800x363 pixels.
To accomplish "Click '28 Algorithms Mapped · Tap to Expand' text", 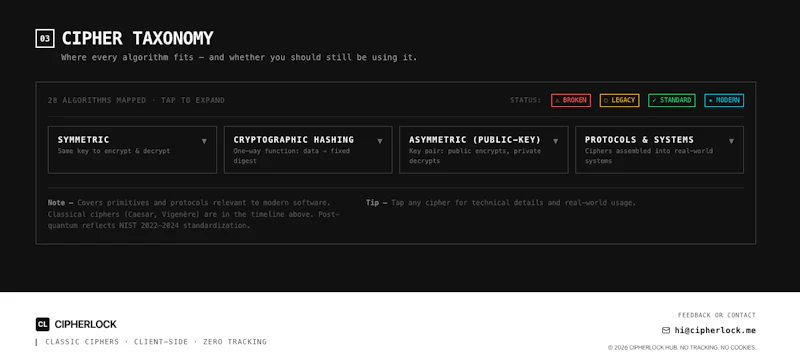I will [x=136, y=100].
